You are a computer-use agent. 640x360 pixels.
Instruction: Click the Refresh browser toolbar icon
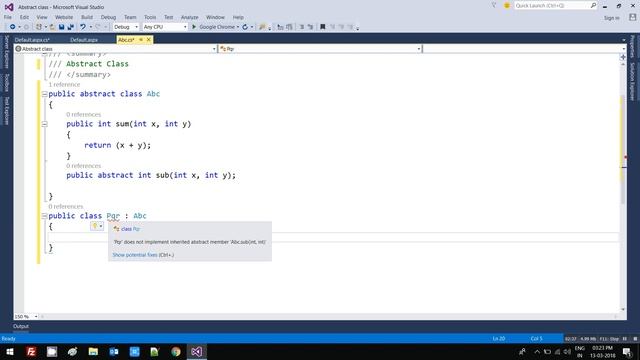245,27
